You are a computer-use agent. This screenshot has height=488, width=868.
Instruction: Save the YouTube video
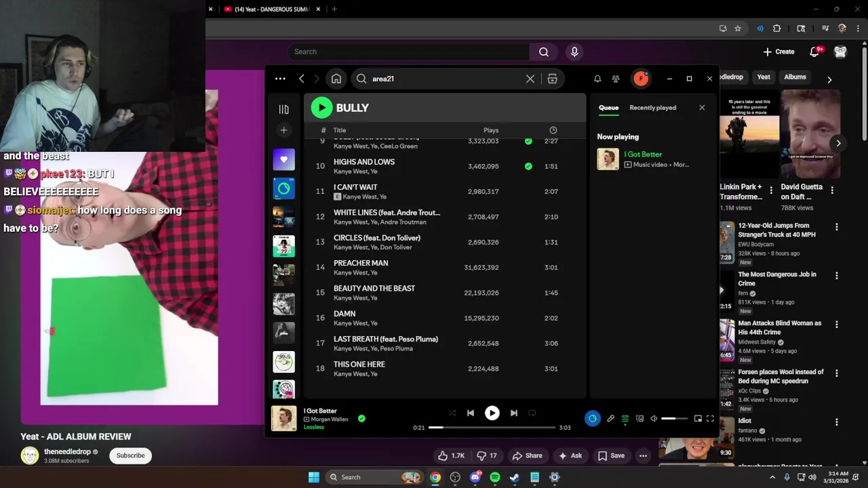click(611, 455)
